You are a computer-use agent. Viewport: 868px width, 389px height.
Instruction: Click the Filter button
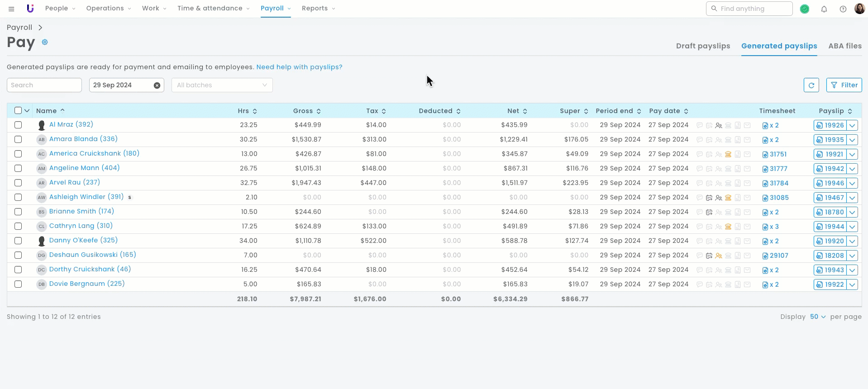click(x=844, y=85)
